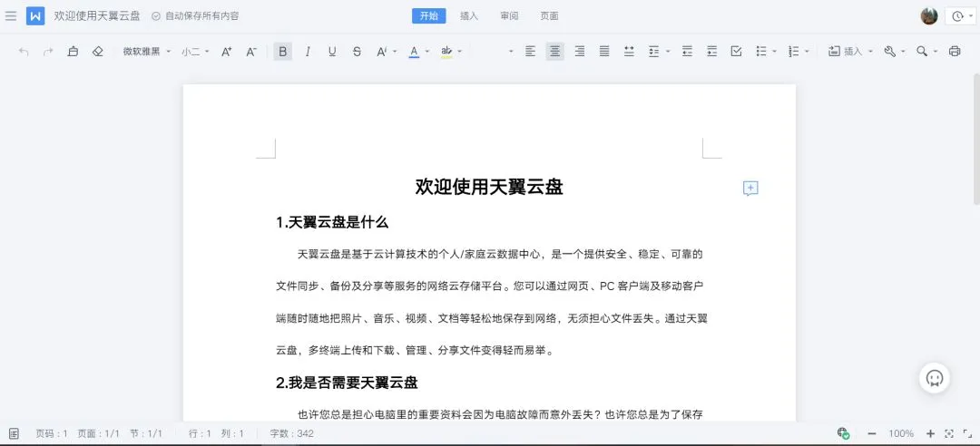Switch to the 审阅 tab

pyautogui.click(x=509, y=16)
